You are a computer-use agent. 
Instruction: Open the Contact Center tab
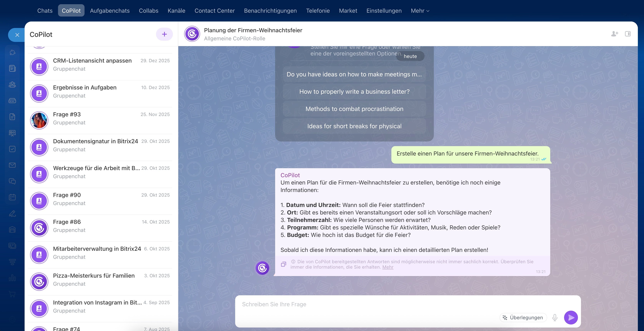(x=214, y=11)
